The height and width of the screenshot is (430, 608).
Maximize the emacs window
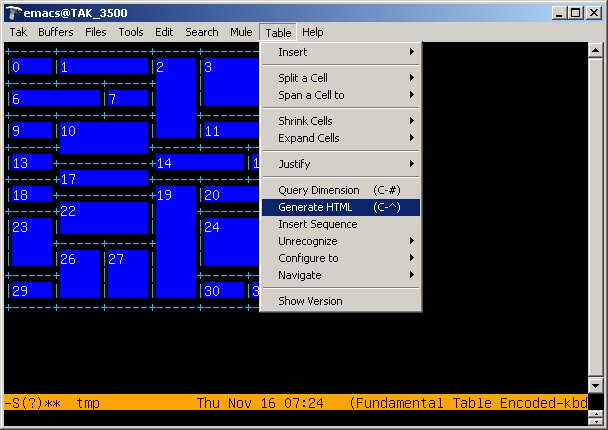pyautogui.click(x=576, y=12)
